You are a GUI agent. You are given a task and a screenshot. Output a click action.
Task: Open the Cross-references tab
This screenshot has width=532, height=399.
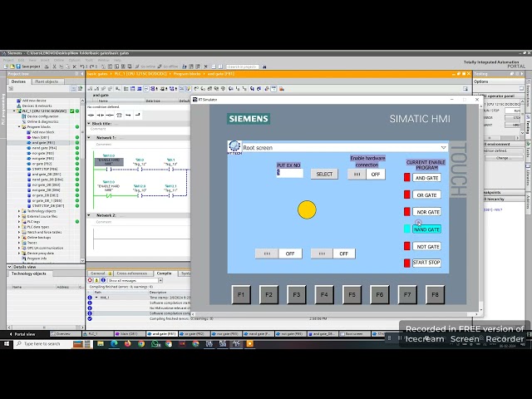[132, 273]
